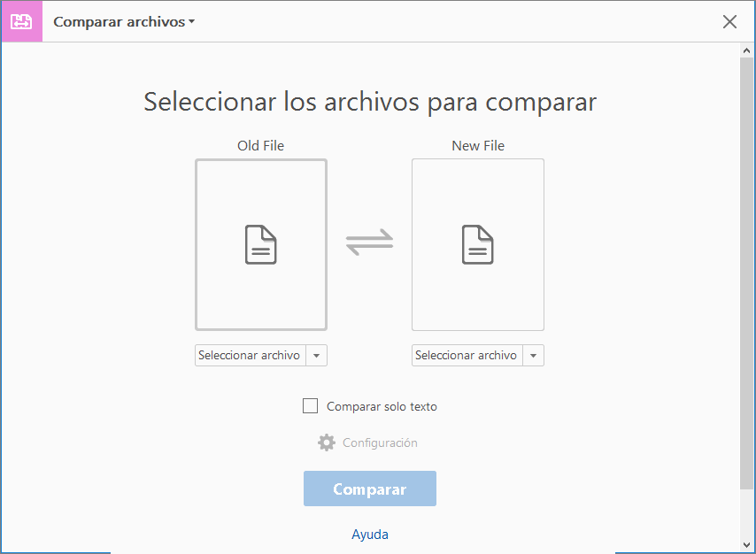
Task: Select Seleccionar archivo under Old File
Action: (x=251, y=355)
